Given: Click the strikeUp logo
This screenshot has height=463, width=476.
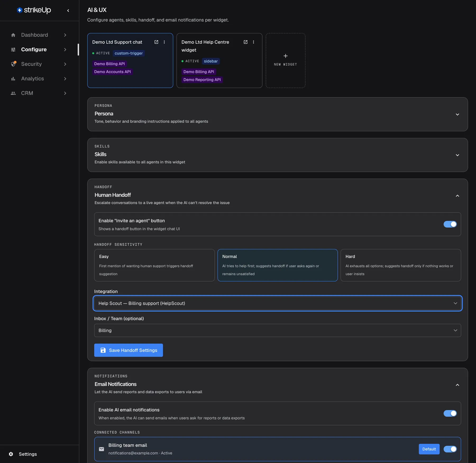Looking at the screenshot, I should pos(34,10).
